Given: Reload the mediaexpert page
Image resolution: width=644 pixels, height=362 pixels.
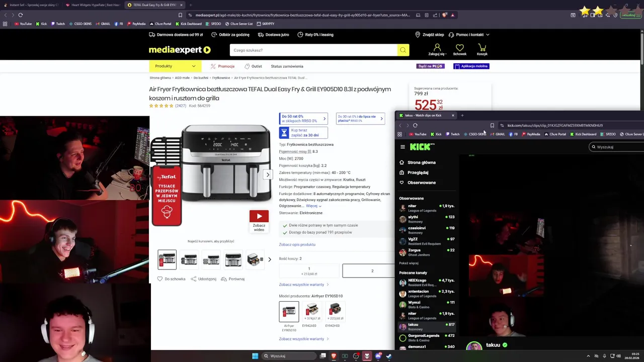Looking at the screenshot, I should click(21, 15).
